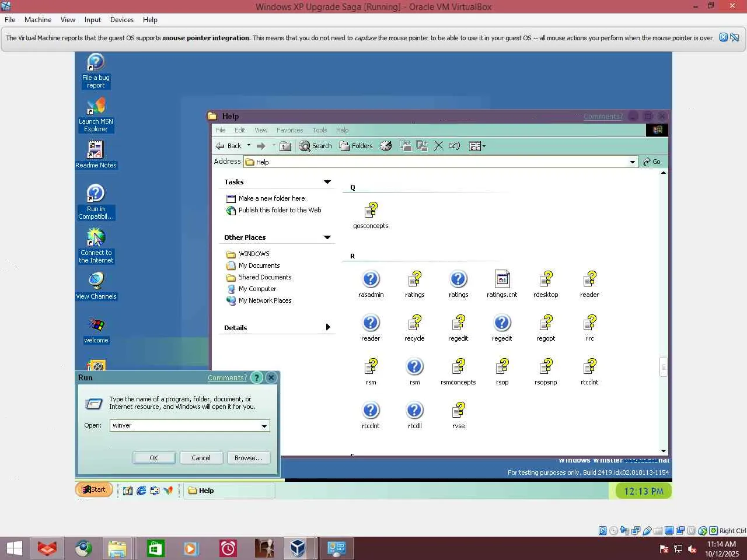The width and height of the screenshot is (747, 560).
Task: Open VirtualBox Machine menu
Action: pyautogui.click(x=38, y=20)
